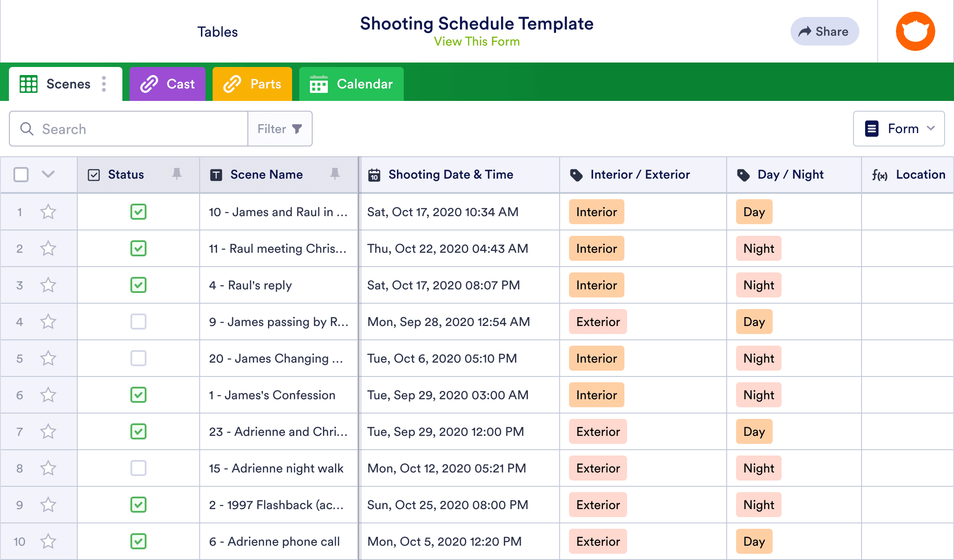
Task: Uncheck status for 10 - James and Raul
Action: pyautogui.click(x=138, y=212)
